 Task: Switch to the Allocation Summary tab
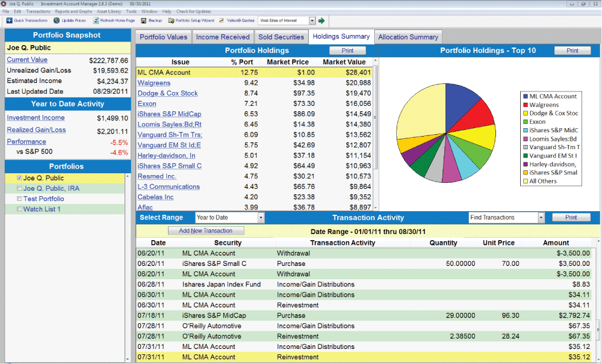(408, 37)
